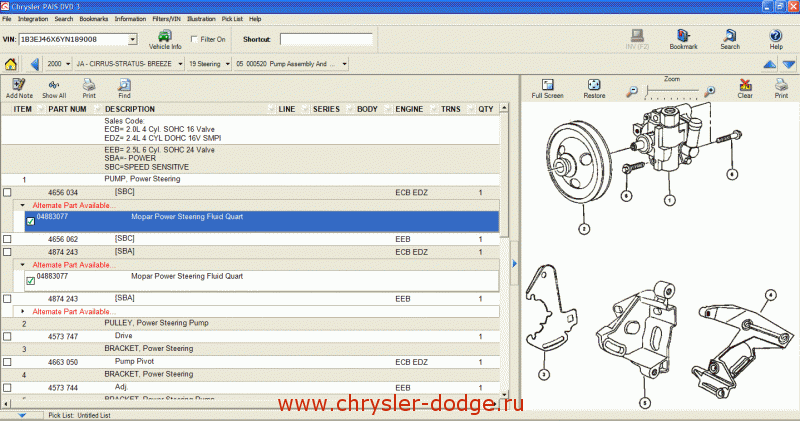Click Show All icon
The image size is (800, 421).
coord(54,88)
